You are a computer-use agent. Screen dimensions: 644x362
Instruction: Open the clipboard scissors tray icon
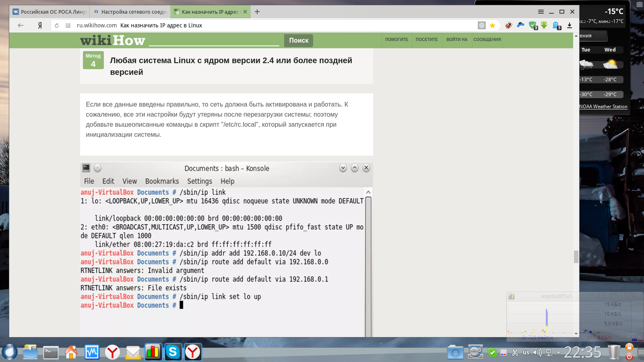[x=515, y=353]
